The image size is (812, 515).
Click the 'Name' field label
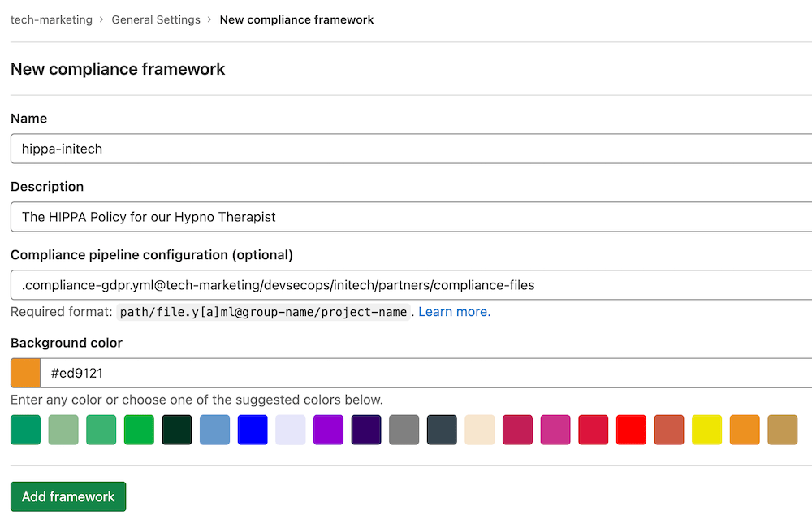(29, 118)
